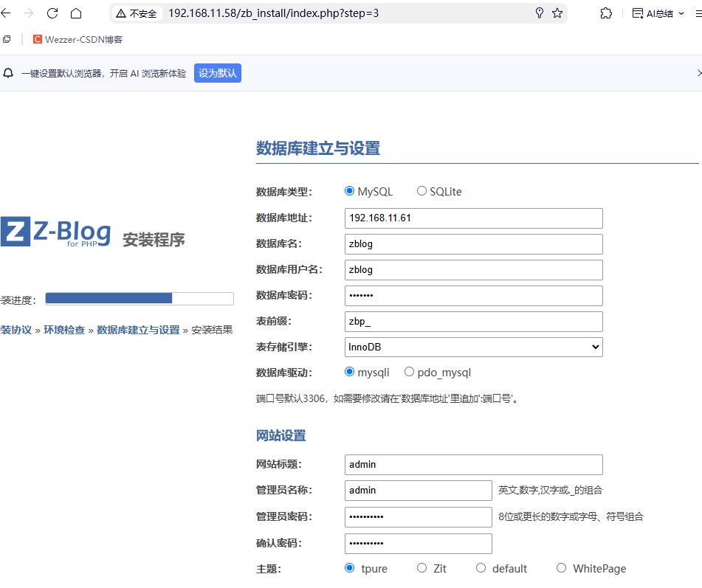Image resolution: width=702 pixels, height=588 pixels.
Task: Open the 表存储引擎 InnoDB dropdown
Action: [474, 347]
